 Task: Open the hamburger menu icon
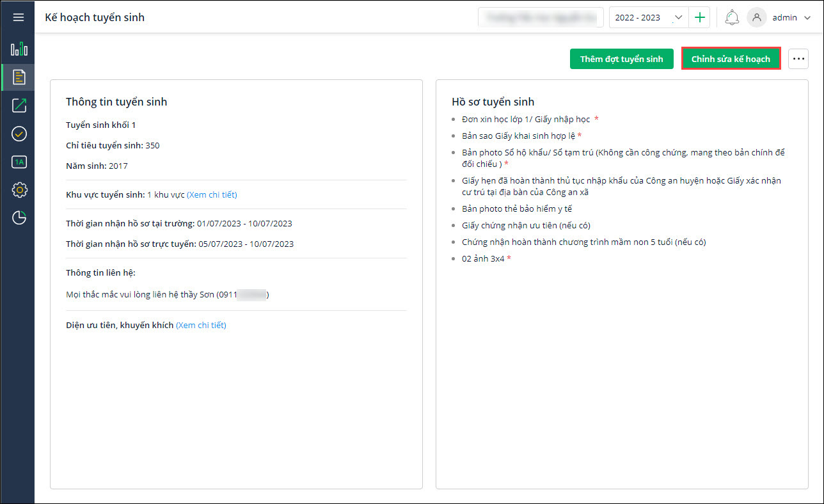coord(18,17)
